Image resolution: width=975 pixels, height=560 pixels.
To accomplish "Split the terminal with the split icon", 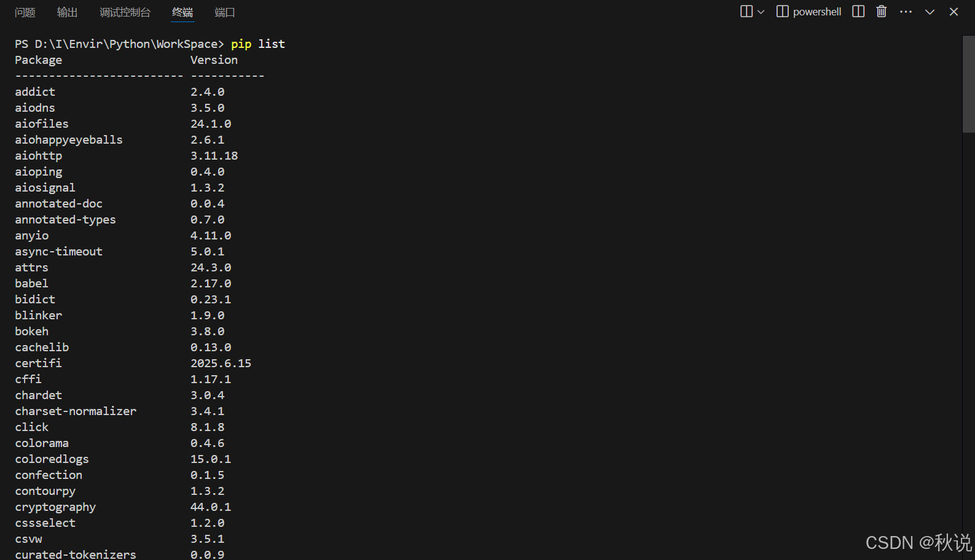I will pyautogui.click(x=858, y=12).
